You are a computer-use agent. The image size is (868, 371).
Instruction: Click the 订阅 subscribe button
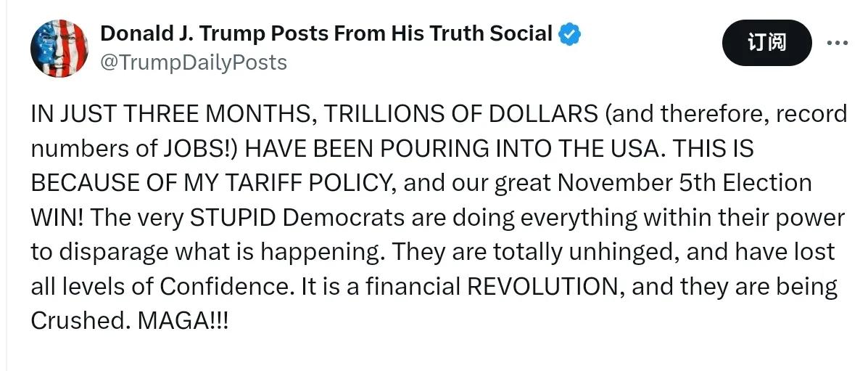tap(766, 43)
